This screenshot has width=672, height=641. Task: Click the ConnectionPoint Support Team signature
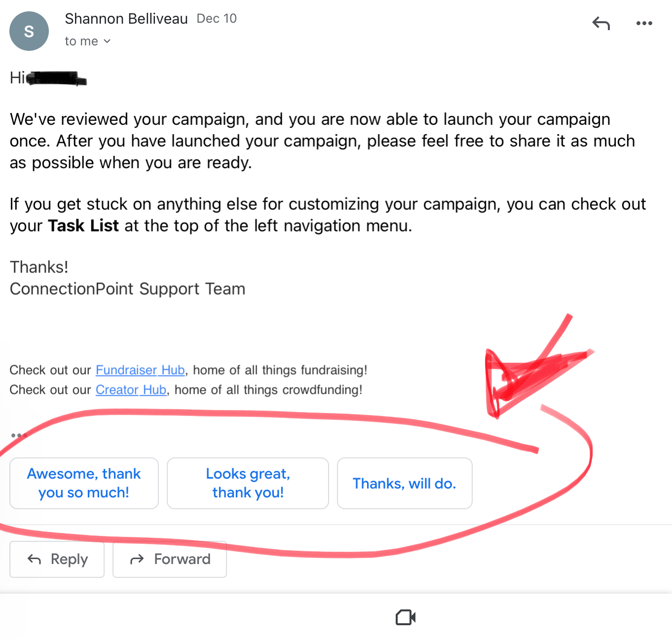pyautogui.click(x=127, y=289)
